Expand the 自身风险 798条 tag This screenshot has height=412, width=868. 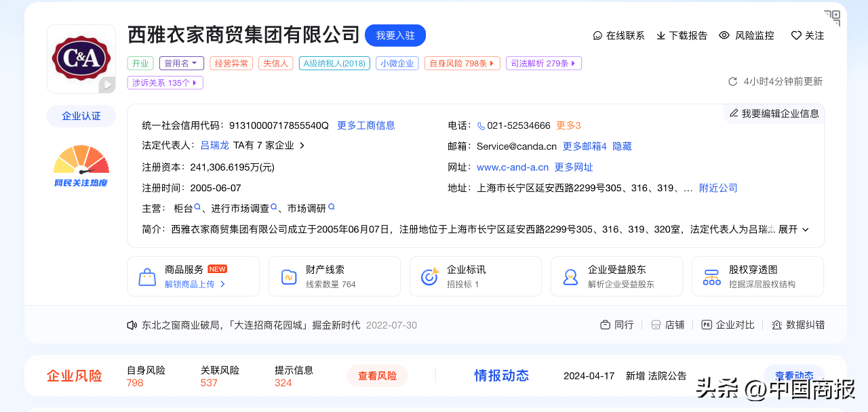pos(463,64)
